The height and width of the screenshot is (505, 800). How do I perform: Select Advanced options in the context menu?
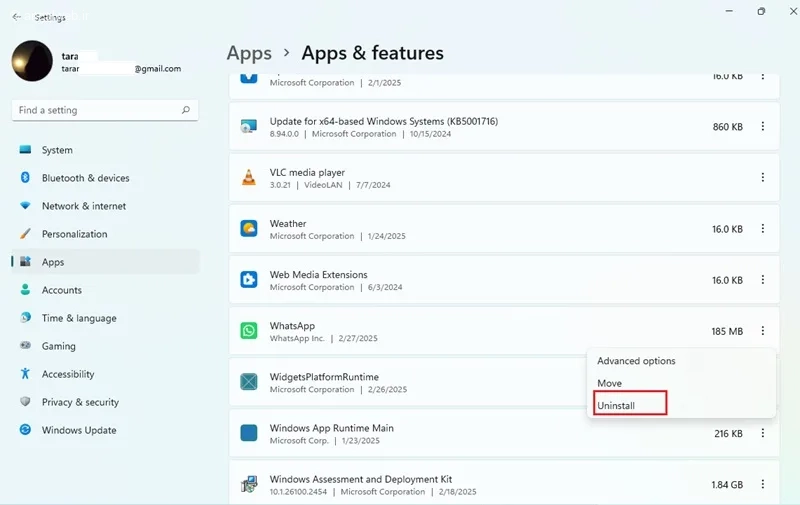(636, 361)
